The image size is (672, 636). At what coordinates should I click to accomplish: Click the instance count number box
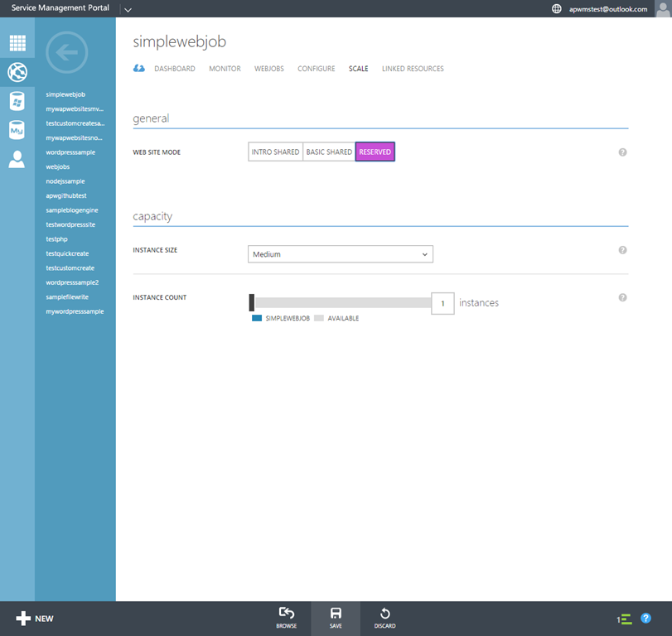[x=442, y=303]
